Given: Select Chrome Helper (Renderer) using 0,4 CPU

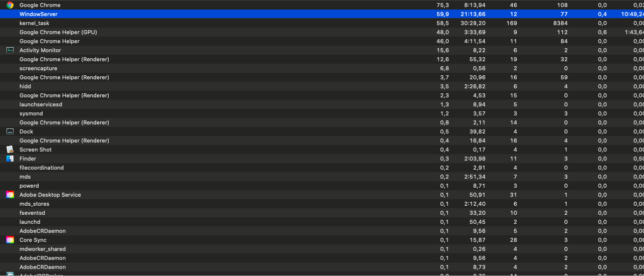Looking at the screenshot, I should pyautogui.click(x=64, y=141).
